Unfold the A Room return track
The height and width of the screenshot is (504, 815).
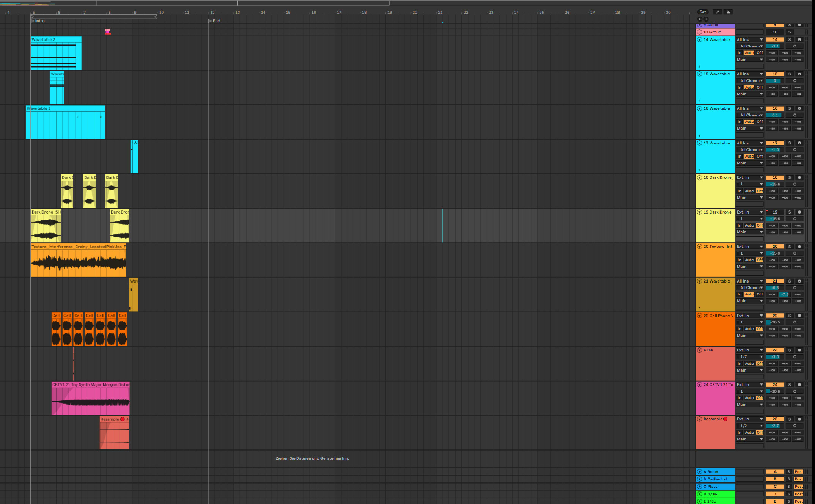(699, 472)
